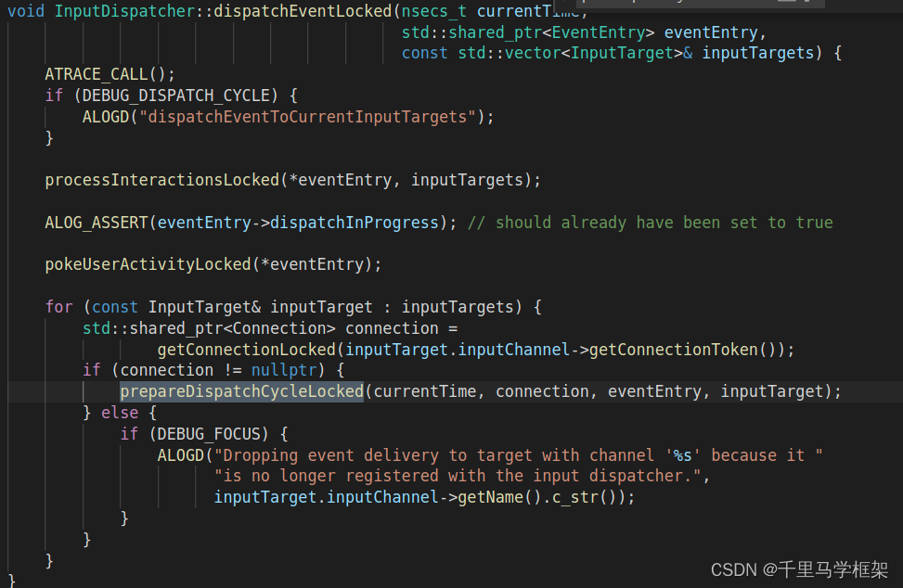This screenshot has width=903, height=588.
Task: Click the highlighted prepareDispatchCycleLocked call
Action: tap(242, 391)
